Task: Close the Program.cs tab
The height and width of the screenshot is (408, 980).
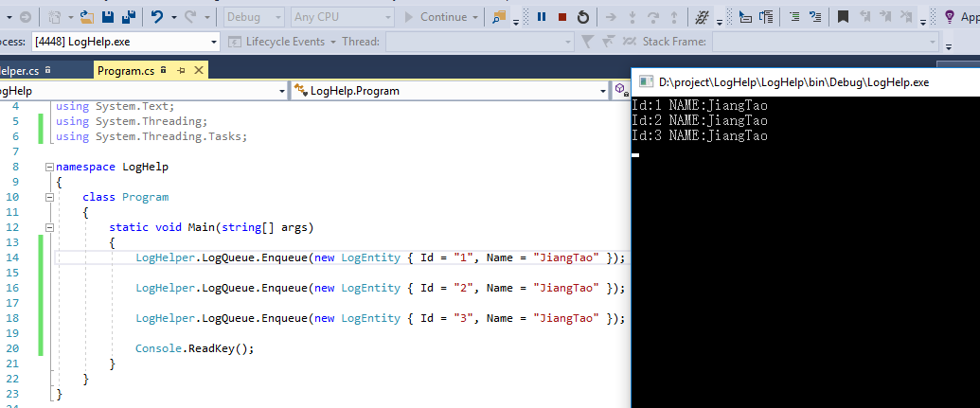Action: 199,71
